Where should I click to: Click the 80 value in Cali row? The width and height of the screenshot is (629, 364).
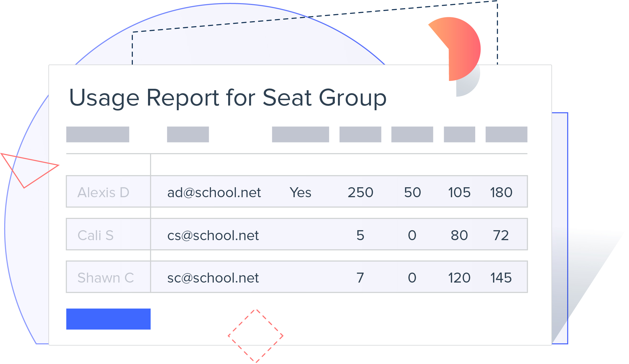(x=459, y=235)
